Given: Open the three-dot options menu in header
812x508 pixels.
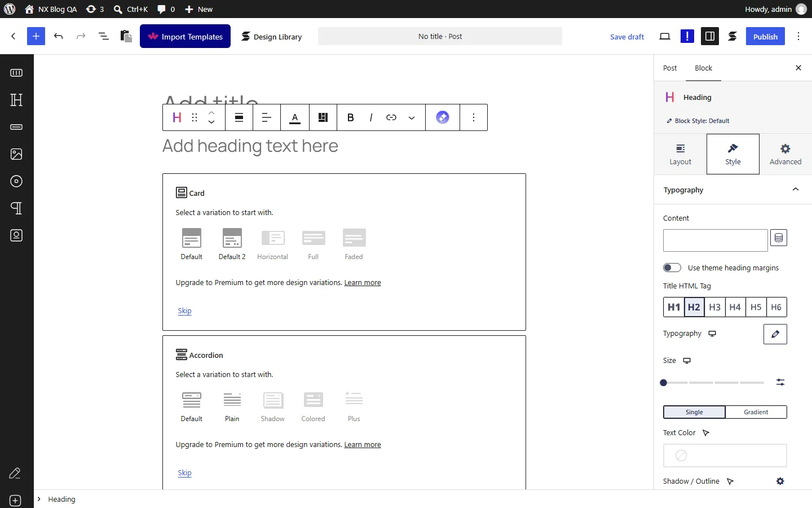Looking at the screenshot, I should [798, 36].
